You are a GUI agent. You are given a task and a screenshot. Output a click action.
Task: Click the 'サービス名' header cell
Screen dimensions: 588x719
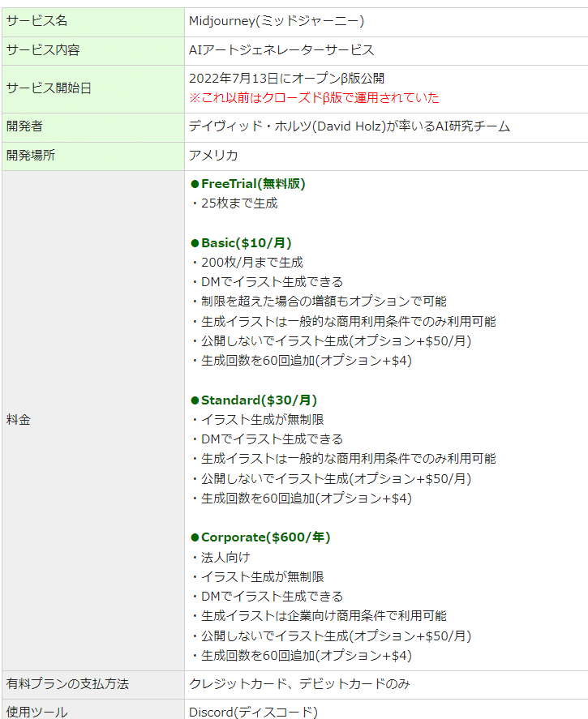pos(93,22)
